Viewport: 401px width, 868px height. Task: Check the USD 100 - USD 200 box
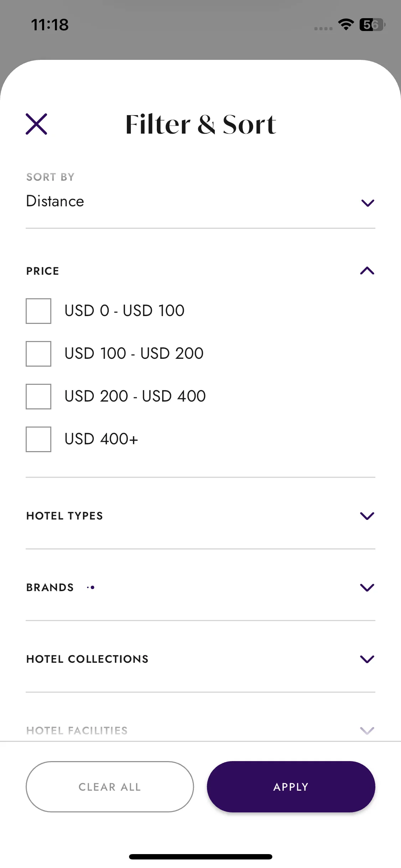(38, 353)
